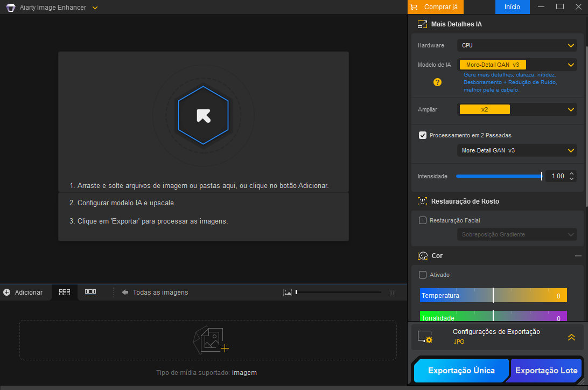This screenshot has width=588, height=390.
Task: Click the shopping cart Comprar já icon
Action: [414, 7]
